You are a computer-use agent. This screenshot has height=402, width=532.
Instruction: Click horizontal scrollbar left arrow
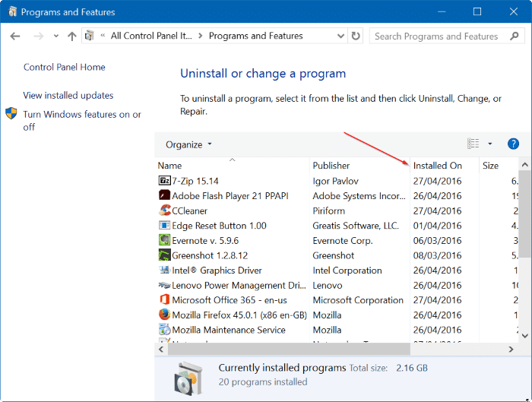pyautogui.click(x=161, y=349)
